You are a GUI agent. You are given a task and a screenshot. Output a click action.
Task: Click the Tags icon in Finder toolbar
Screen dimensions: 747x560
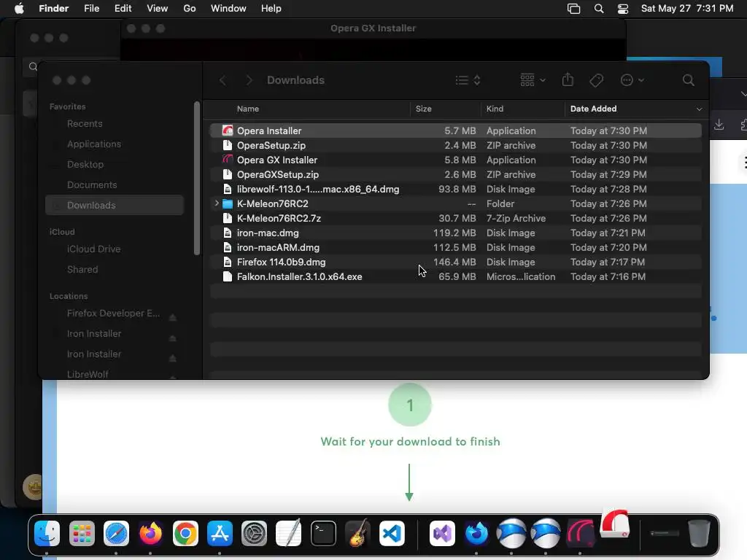click(x=597, y=80)
